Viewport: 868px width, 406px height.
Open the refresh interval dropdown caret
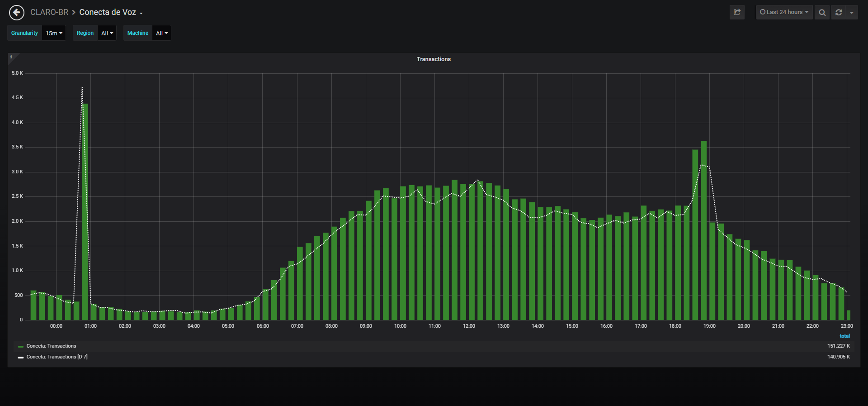click(x=852, y=12)
